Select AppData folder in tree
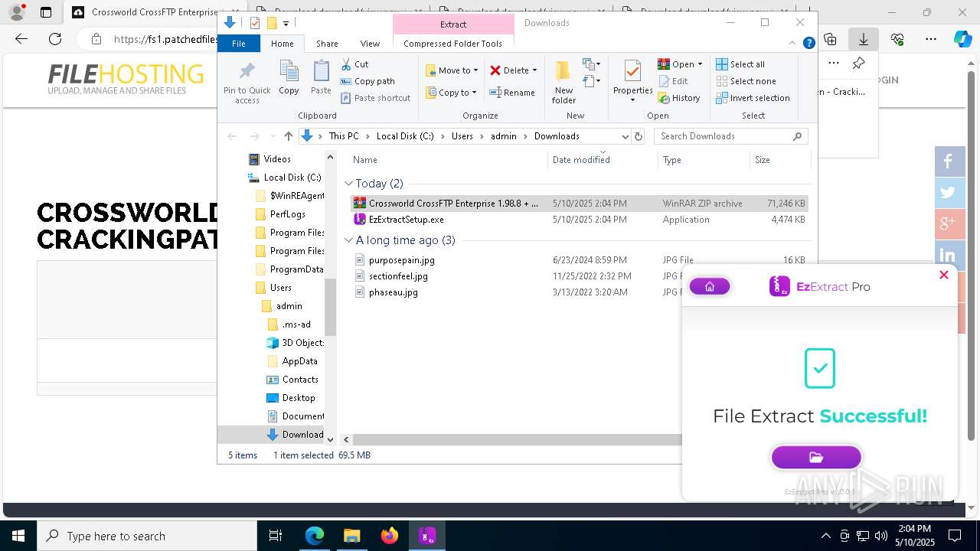980x551 pixels. pyautogui.click(x=299, y=361)
